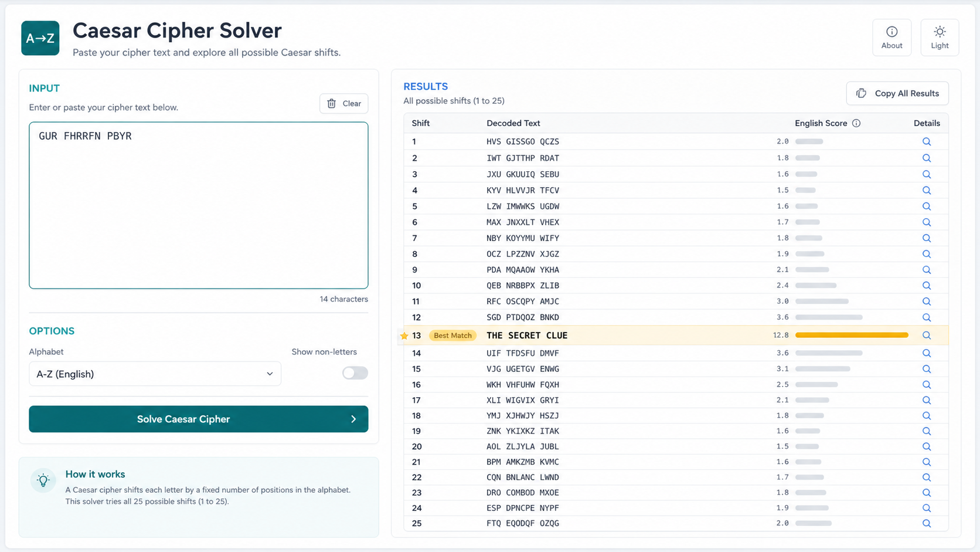Open details for shift 20 row
This screenshot has width=980, height=552.
pyautogui.click(x=927, y=446)
